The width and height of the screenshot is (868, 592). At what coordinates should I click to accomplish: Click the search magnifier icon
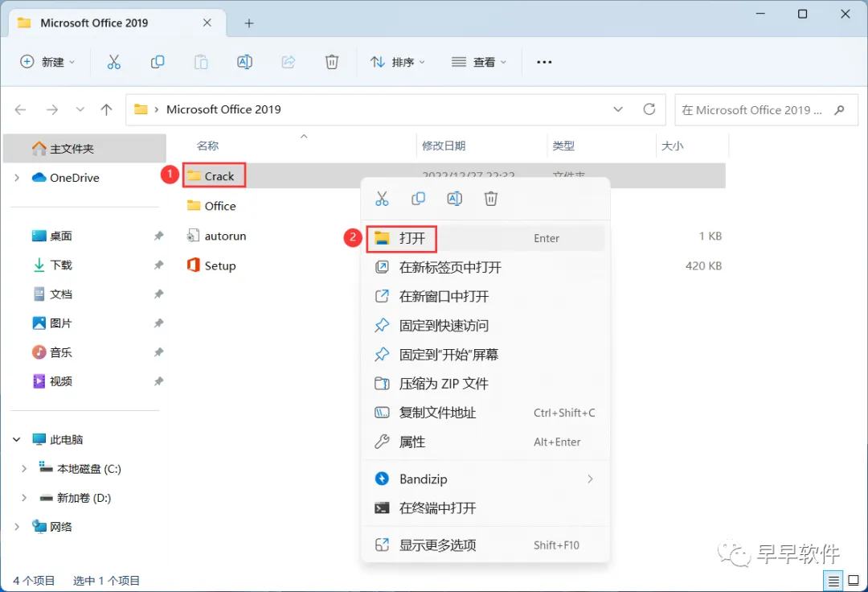[839, 109]
